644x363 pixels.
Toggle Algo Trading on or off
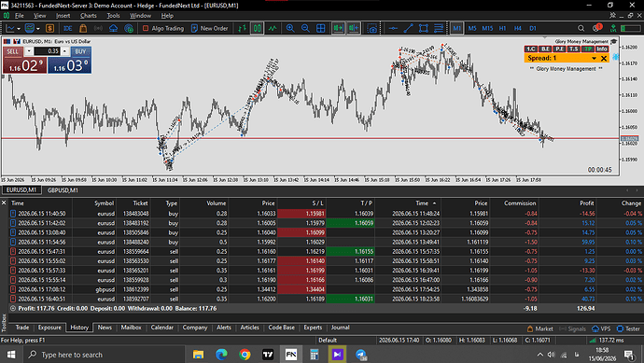163,28
